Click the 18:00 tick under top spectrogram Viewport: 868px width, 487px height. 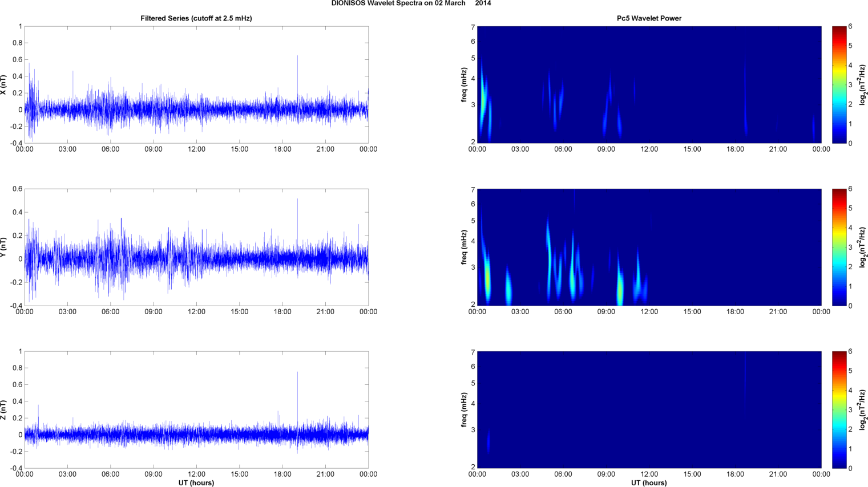click(735, 149)
